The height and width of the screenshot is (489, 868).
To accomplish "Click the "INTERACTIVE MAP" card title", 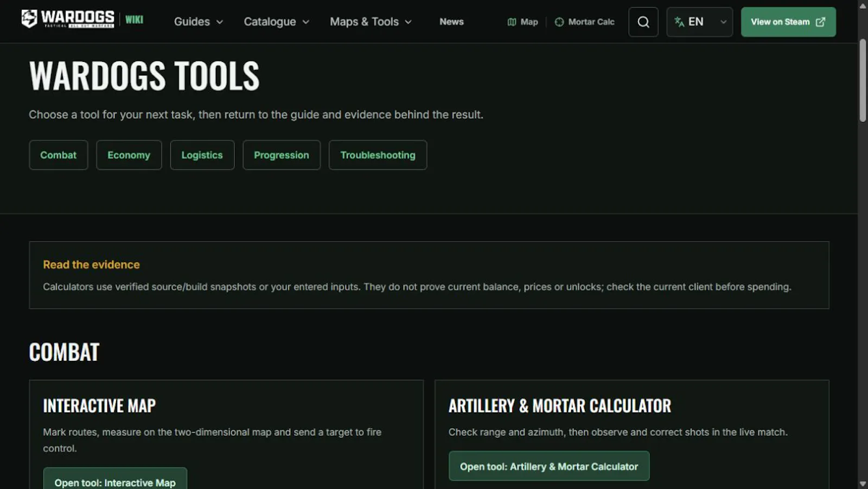I will [x=99, y=405].
